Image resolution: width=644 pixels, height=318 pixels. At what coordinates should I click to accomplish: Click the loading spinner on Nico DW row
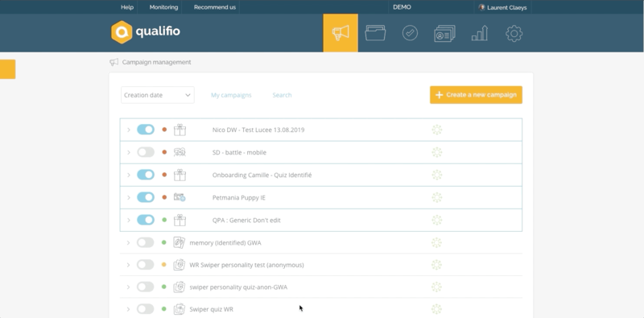[x=437, y=130]
